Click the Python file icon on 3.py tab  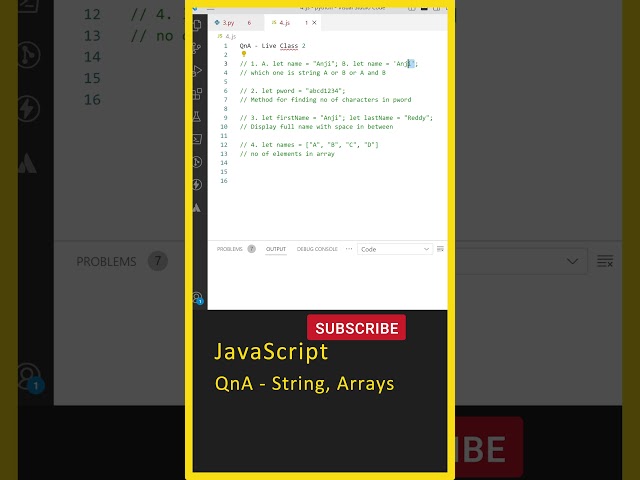[217, 22]
